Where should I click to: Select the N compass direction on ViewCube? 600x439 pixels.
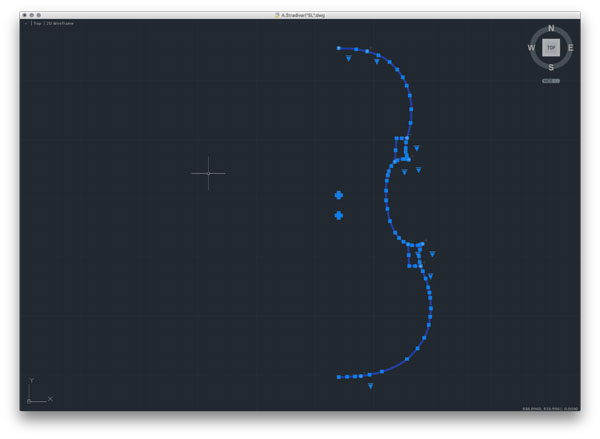(551, 29)
